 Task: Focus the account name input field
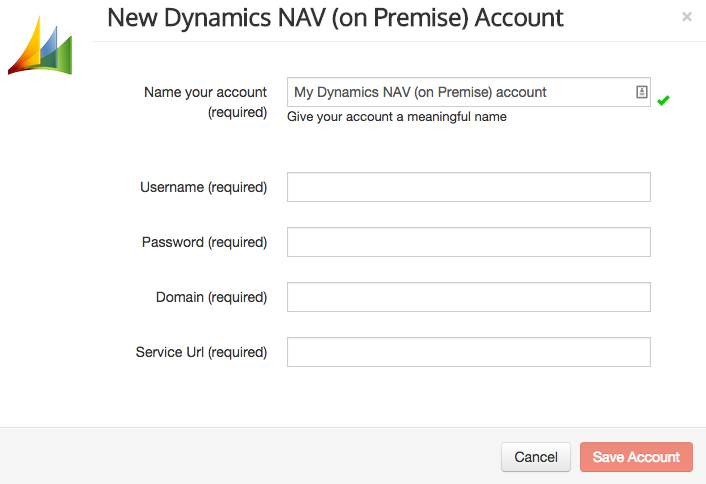click(469, 92)
